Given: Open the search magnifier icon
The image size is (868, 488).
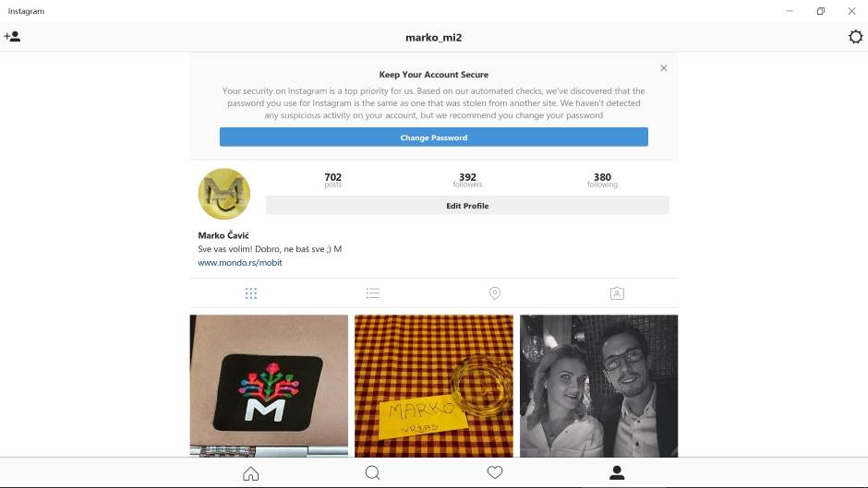Looking at the screenshot, I should (372, 473).
